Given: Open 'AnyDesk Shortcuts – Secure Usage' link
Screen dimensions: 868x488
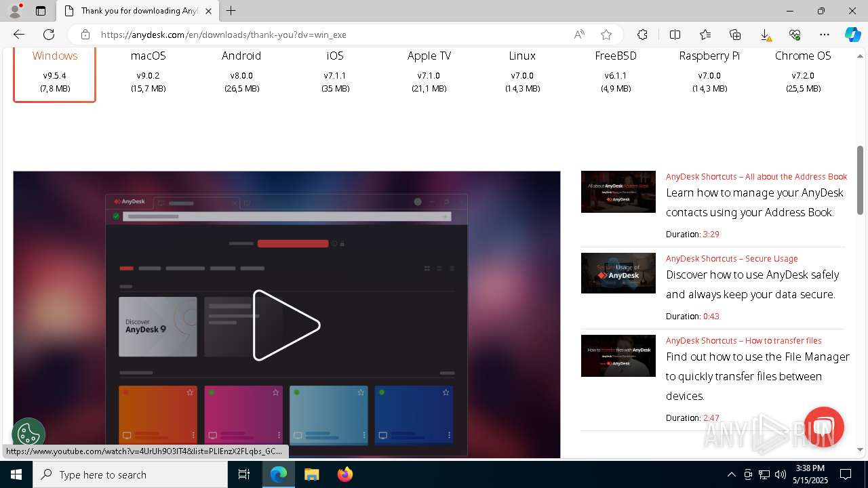Looking at the screenshot, I should click(732, 258).
